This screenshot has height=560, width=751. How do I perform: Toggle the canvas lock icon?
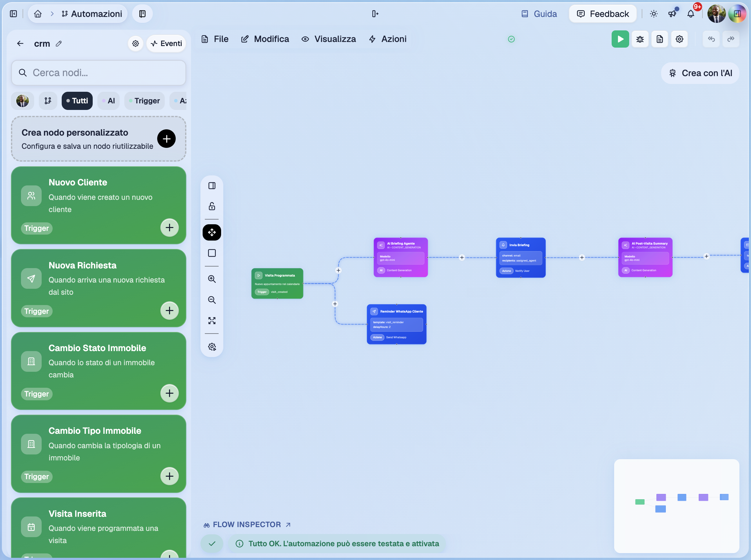[x=212, y=206]
